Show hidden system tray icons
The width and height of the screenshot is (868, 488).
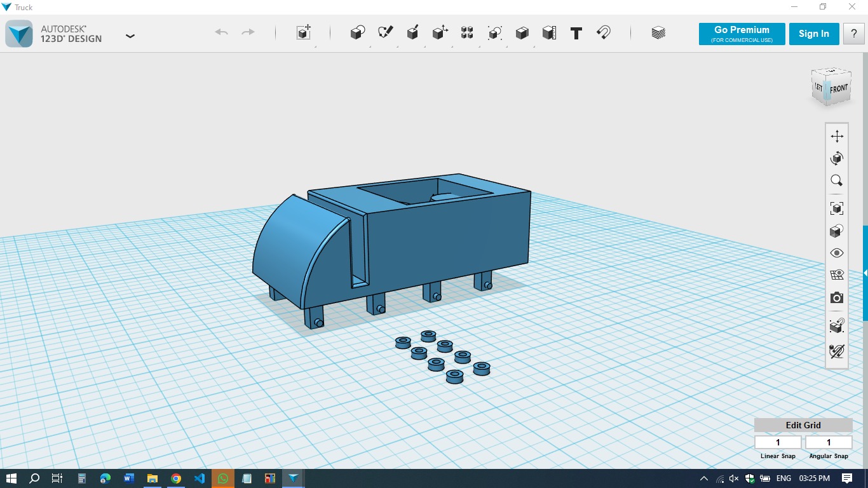[x=703, y=478]
